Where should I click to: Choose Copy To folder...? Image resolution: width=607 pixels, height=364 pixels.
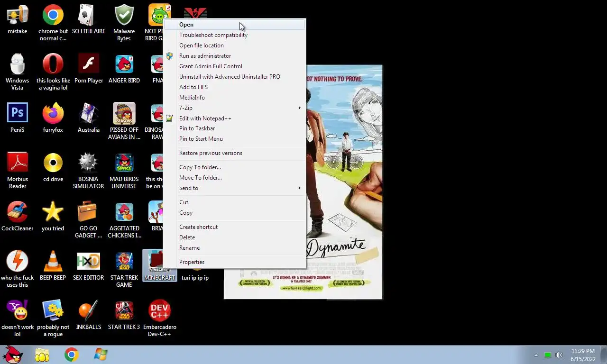(234, 167)
